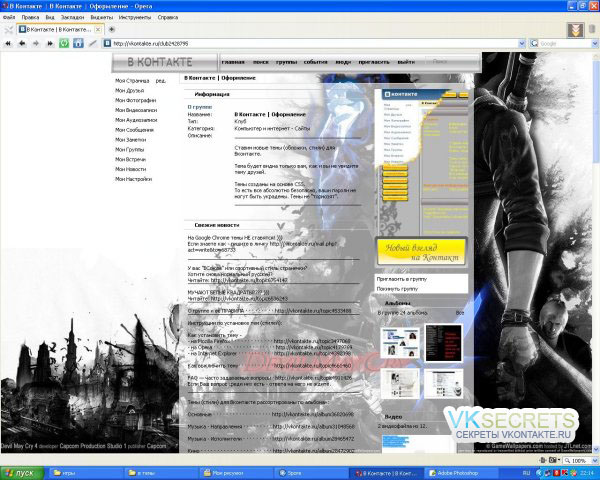Select the В Контакте browser tab
The width and height of the screenshot is (600, 480).
click(x=60, y=29)
